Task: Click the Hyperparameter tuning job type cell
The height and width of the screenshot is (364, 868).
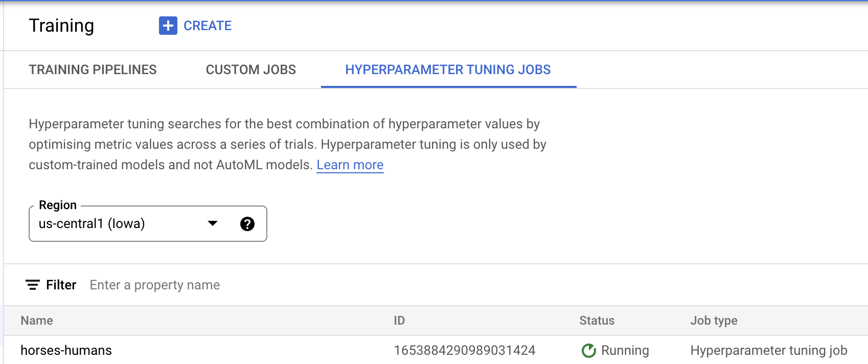Action: pos(768,350)
